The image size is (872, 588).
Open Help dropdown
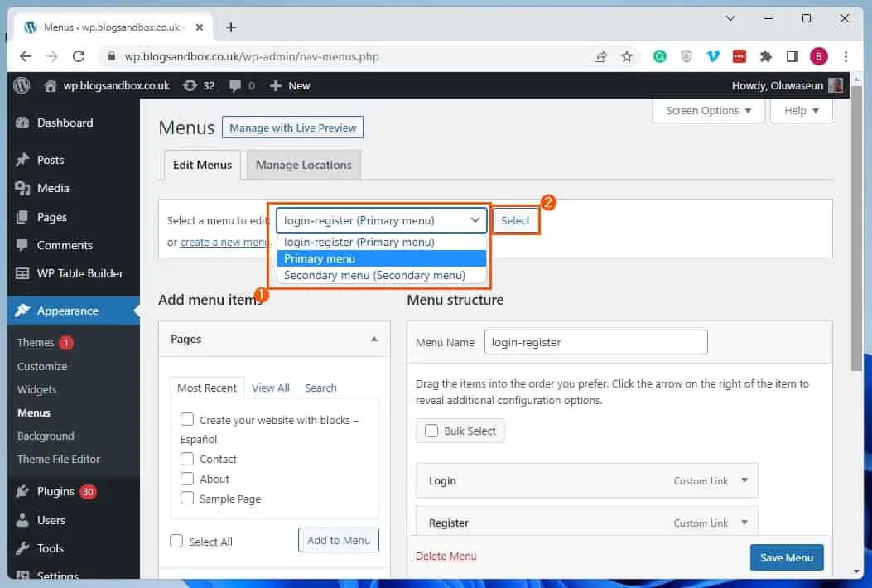802,111
